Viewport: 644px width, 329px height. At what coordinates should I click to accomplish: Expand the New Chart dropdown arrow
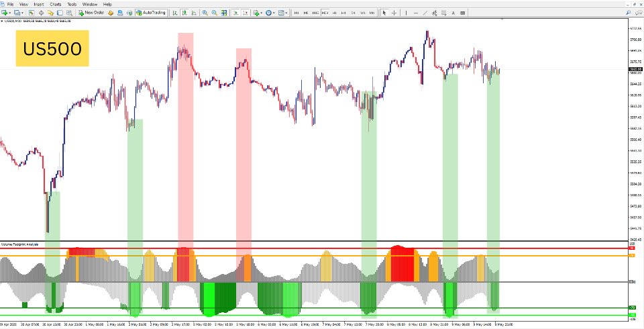pos(10,13)
